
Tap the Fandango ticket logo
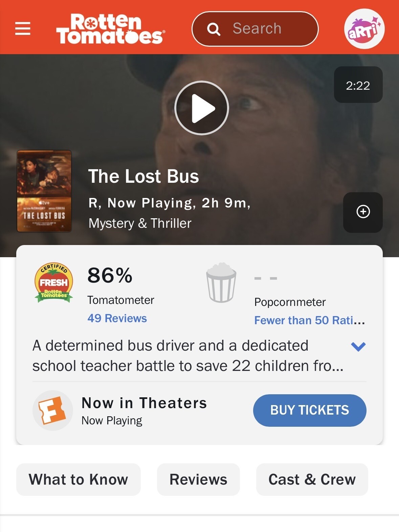(52, 410)
